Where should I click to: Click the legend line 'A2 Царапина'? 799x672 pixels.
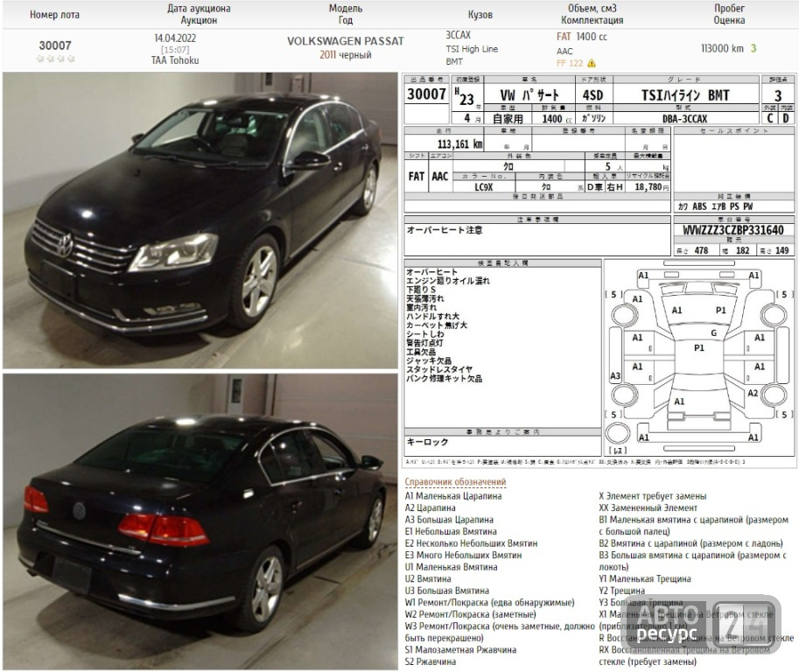pos(430,507)
